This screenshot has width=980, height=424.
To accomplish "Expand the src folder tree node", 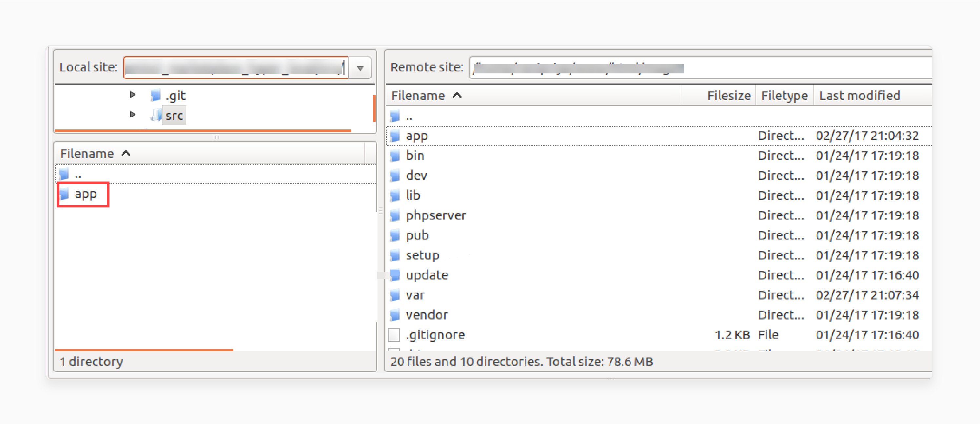I will click(x=132, y=114).
